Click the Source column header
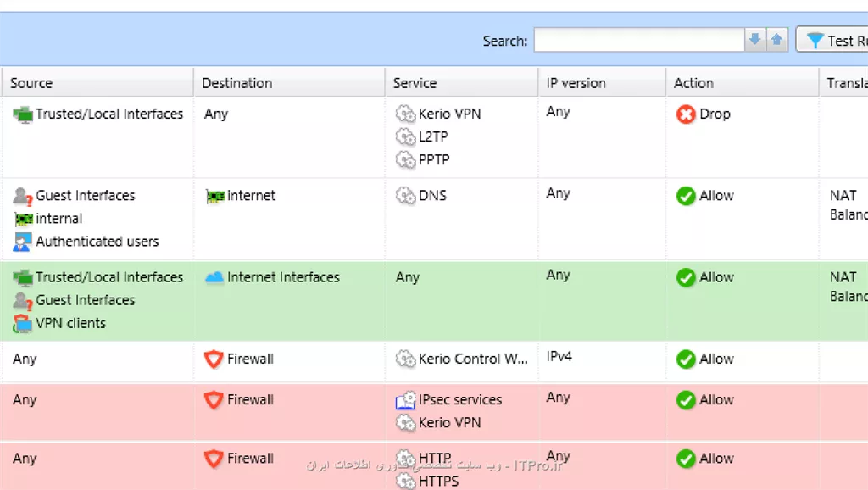This screenshot has height=490, width=868. tap(97, 83)
